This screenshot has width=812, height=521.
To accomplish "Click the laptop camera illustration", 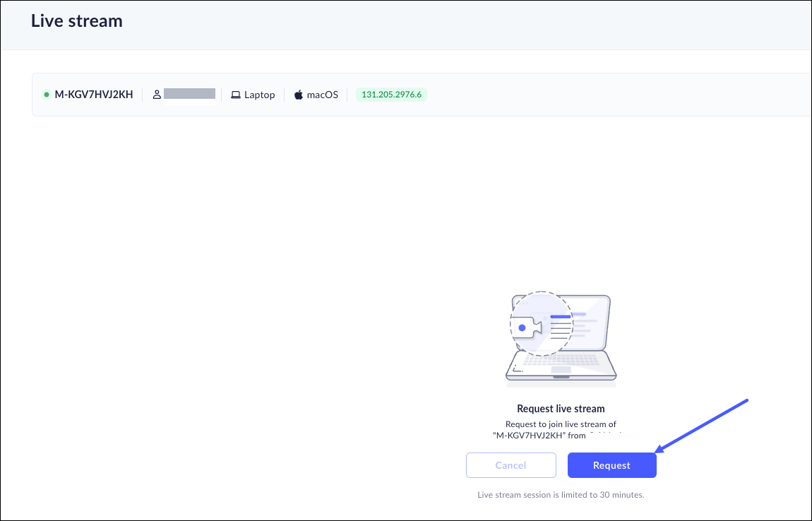I will coord(561,339).
